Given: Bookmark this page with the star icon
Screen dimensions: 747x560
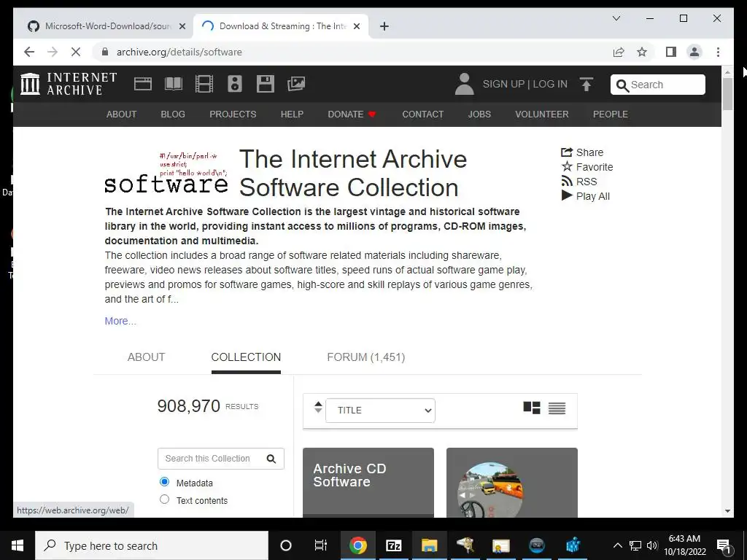Looking at the screenshot, I should click(x=642, y=52).
